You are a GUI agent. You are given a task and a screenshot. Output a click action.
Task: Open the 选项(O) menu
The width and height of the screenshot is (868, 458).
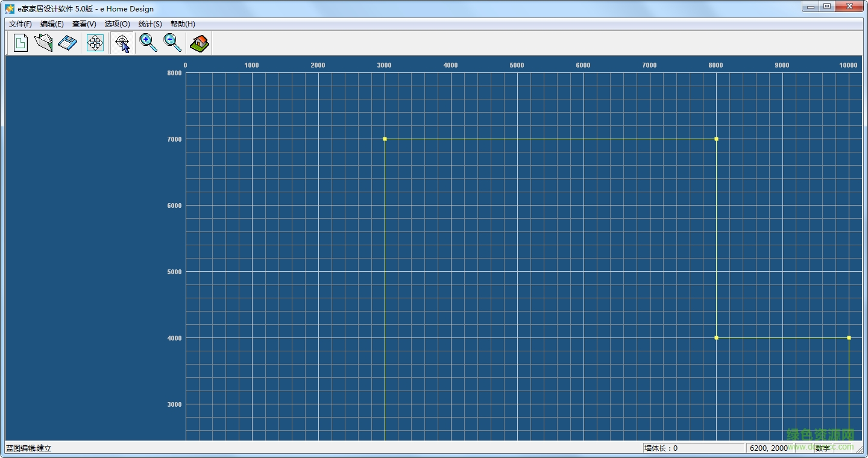coord(117,24)
